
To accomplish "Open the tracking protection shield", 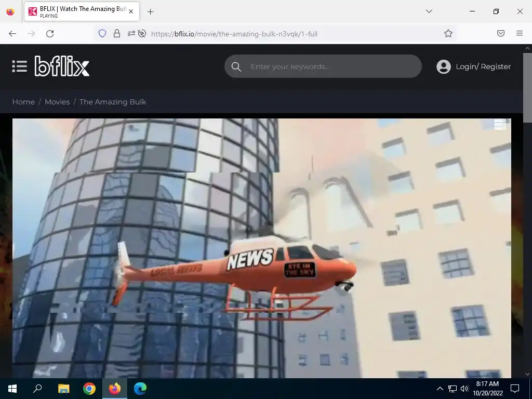I will (102, 33).
